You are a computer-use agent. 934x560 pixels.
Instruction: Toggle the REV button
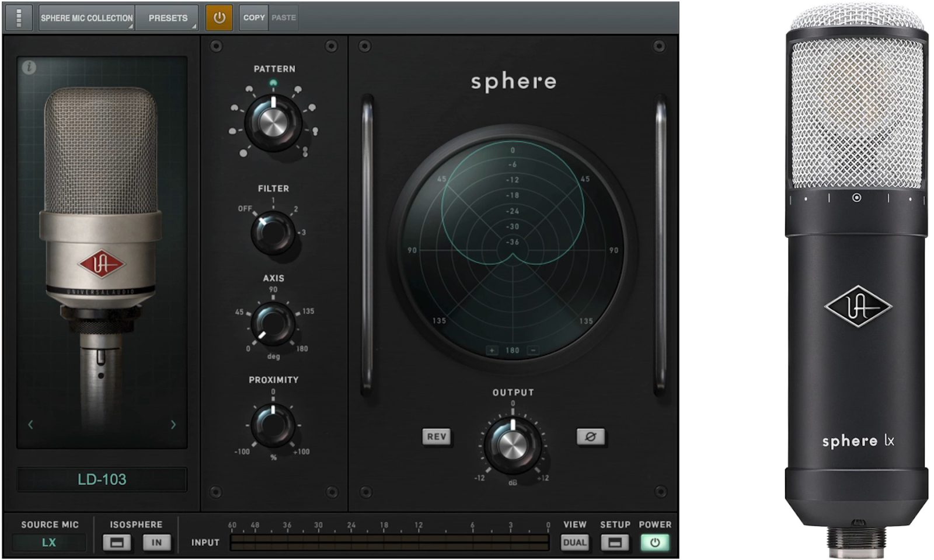pyautogui.click(x=436, y=436)
